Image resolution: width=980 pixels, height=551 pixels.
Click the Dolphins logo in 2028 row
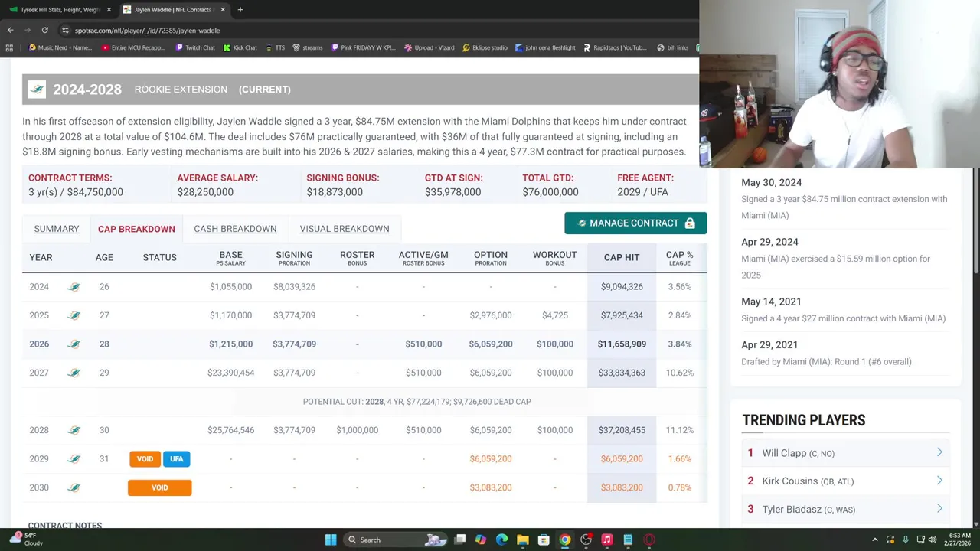[74, 430]
